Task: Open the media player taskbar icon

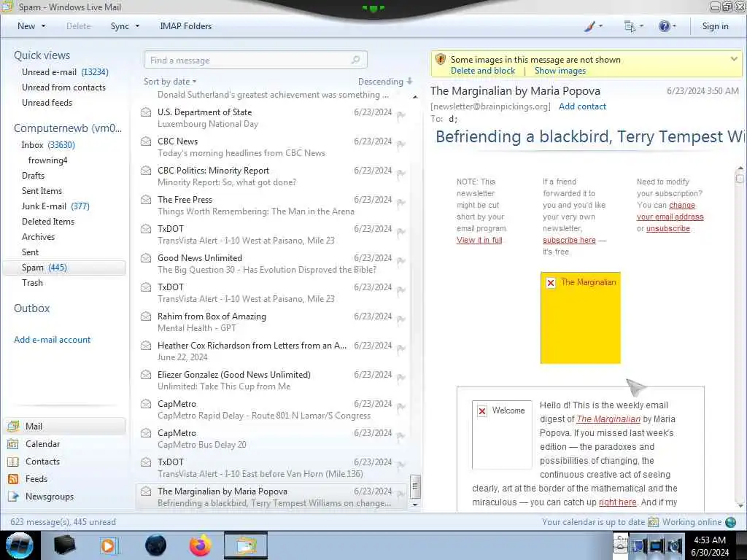Action: [109, 545]
